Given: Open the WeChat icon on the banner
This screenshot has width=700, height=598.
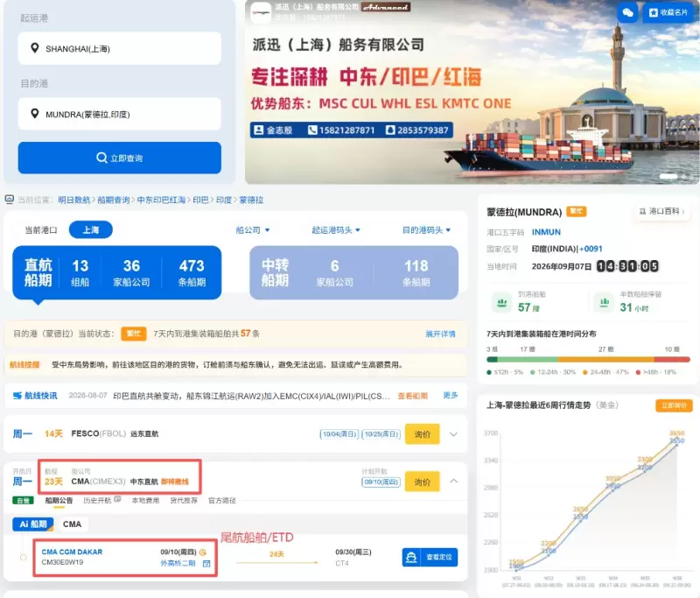Looking at the screenshot, I should 627,12.
